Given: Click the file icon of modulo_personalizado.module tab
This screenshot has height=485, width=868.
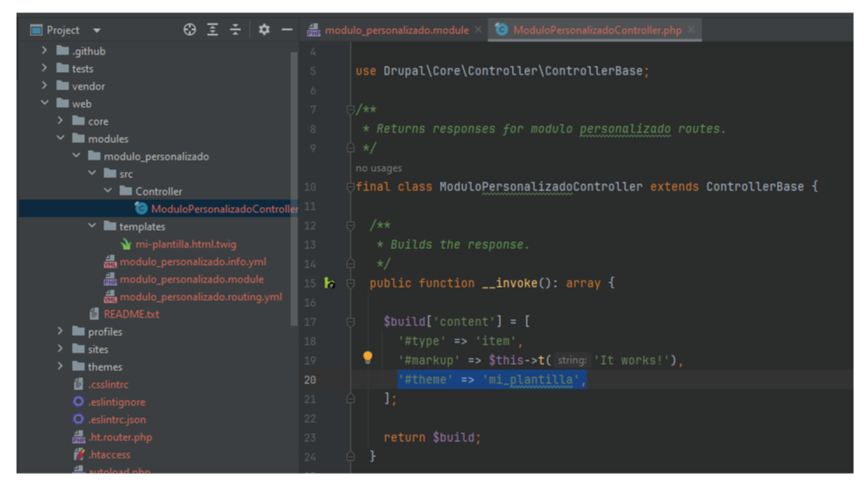Looking at the screenshot, I should point(314,30).
